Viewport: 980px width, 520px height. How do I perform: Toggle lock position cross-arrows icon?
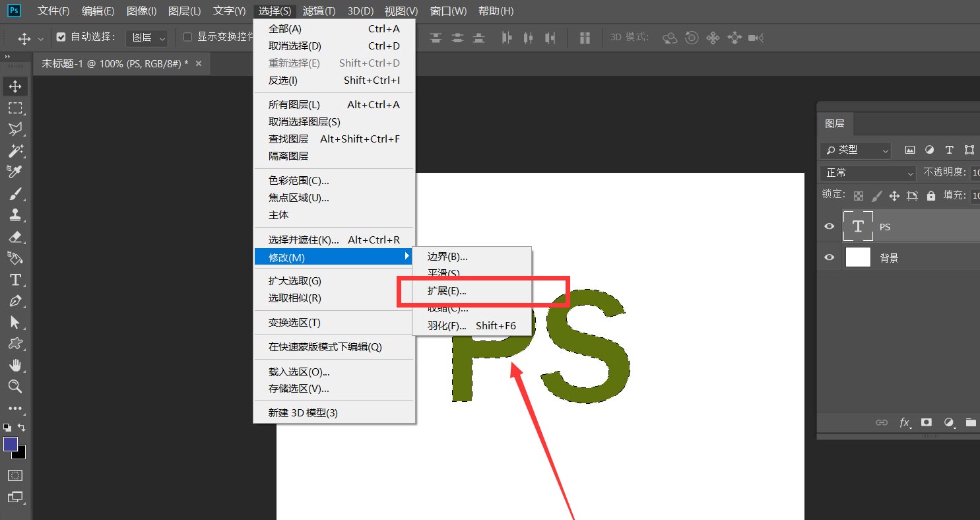tap(894, 196)
